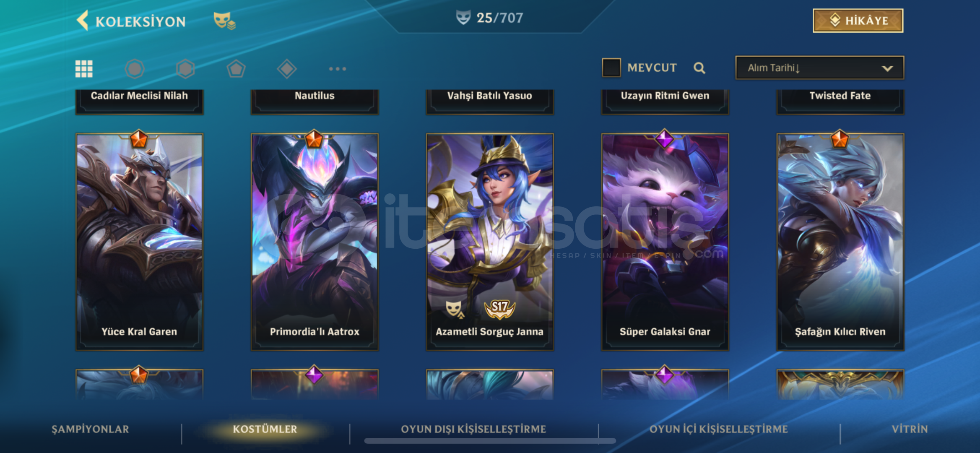Filter by diamond rarity gem icon
The image size is (980, 453).
coord(287,69)
